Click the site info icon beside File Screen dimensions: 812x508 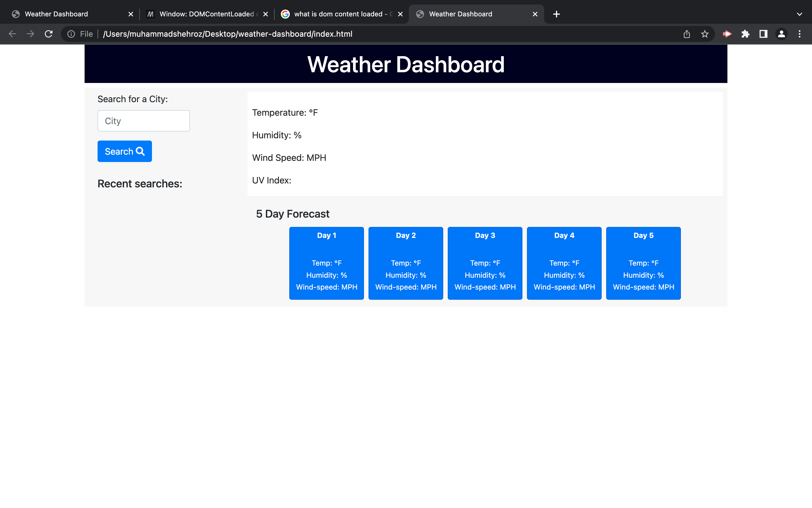71,34
